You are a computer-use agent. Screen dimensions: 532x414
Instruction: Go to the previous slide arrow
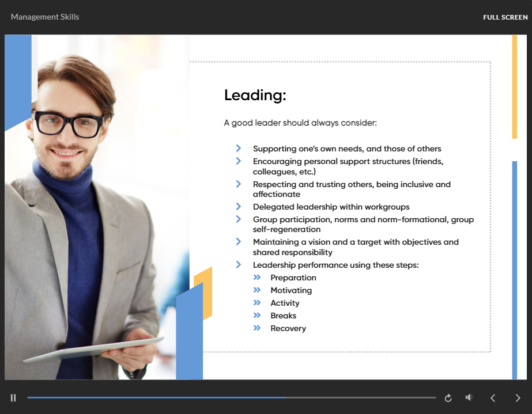[x=493, y=398]
